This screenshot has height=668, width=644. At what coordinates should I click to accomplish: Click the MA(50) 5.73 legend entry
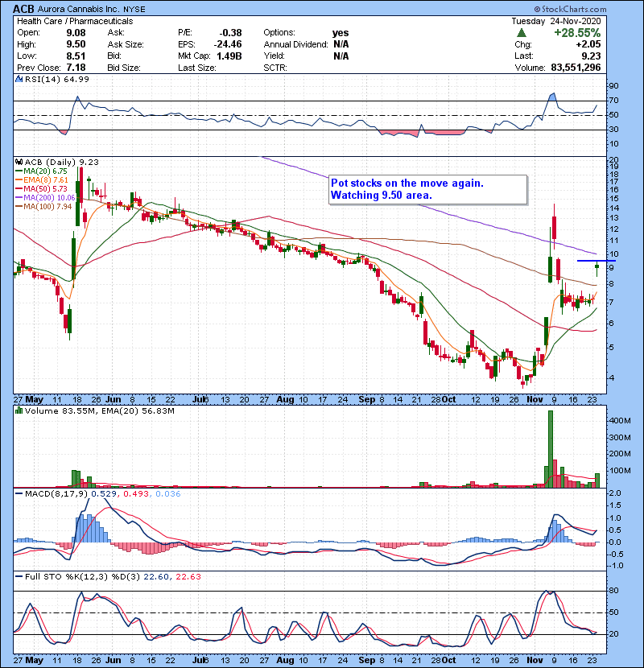[41, 188]
